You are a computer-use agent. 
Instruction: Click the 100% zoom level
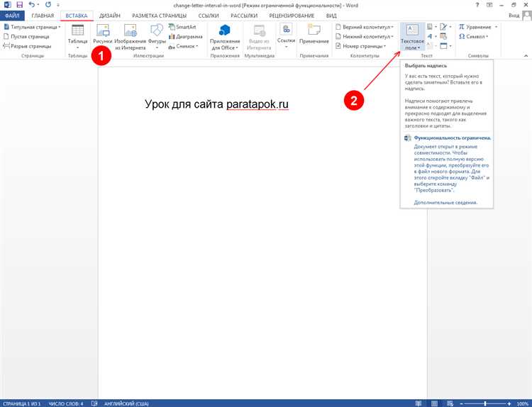coord(523,403)
